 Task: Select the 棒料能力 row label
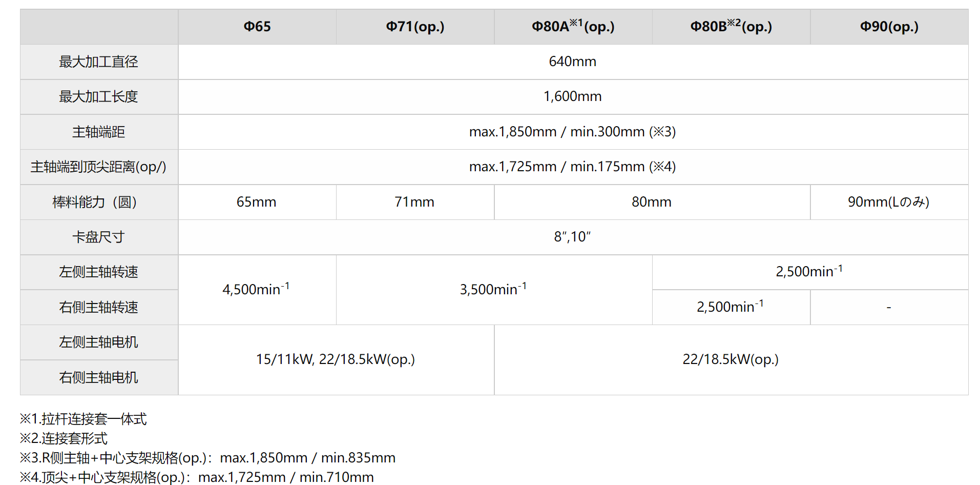tap(95, 202)
